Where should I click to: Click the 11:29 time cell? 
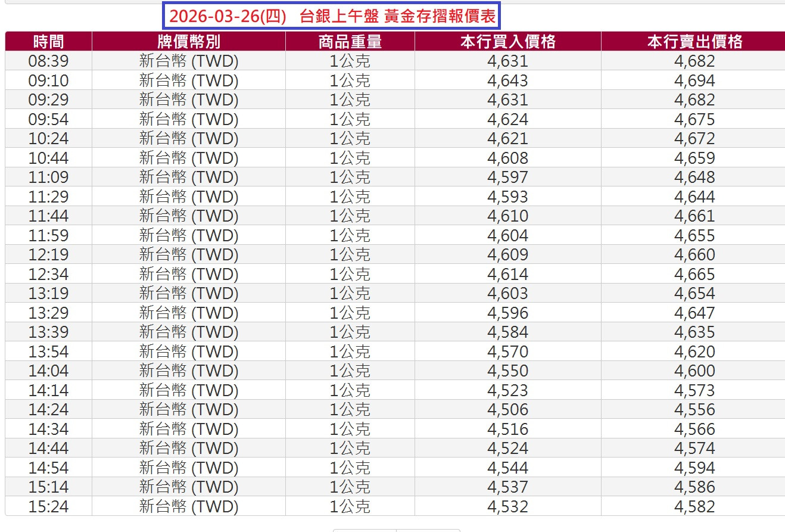point(48,197)
